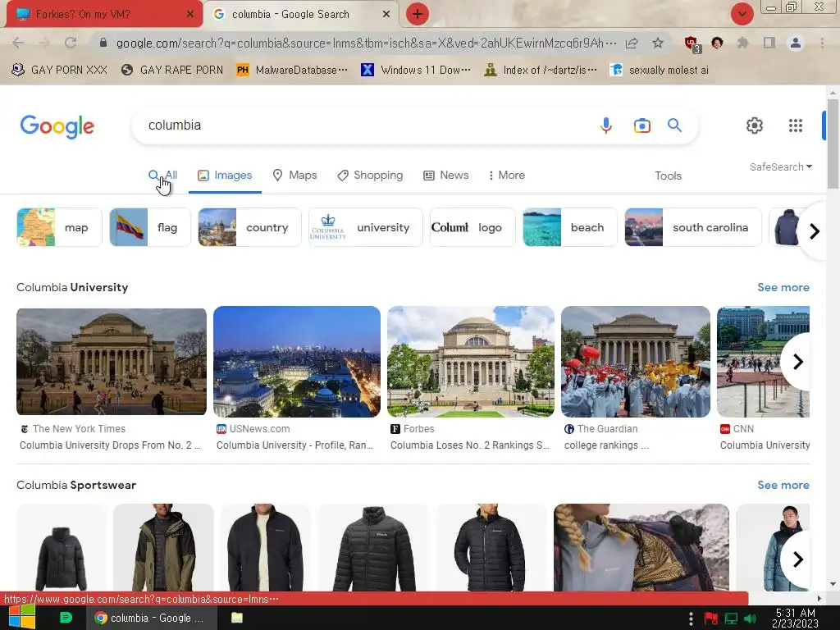840x630 pixels.
Task: Open the Chrome columbia taskbar button
Action: 152,618
